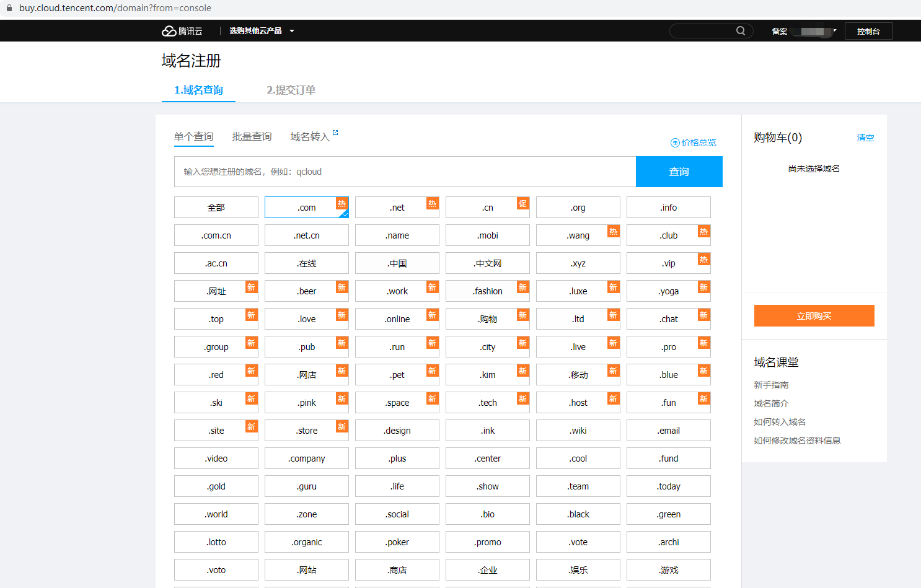Select the .fun suffix option
The height and width of the screenshot is (588, 921).
coord(669,403)
